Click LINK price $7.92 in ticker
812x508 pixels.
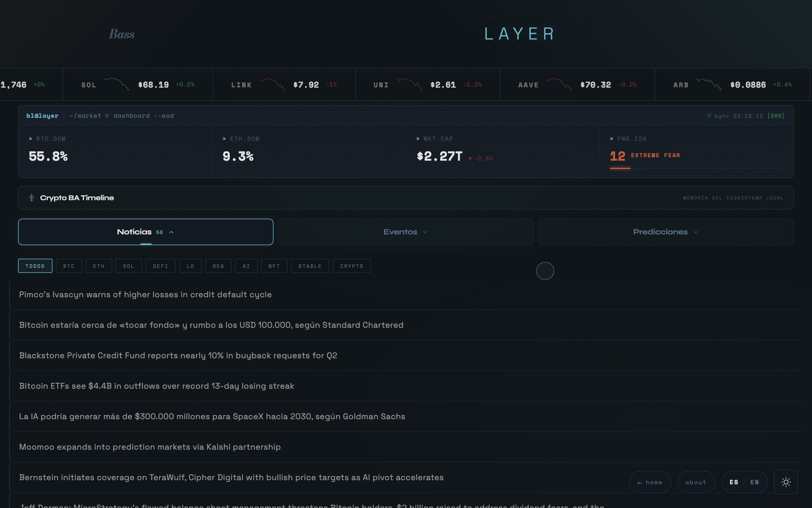pos(306,85)
